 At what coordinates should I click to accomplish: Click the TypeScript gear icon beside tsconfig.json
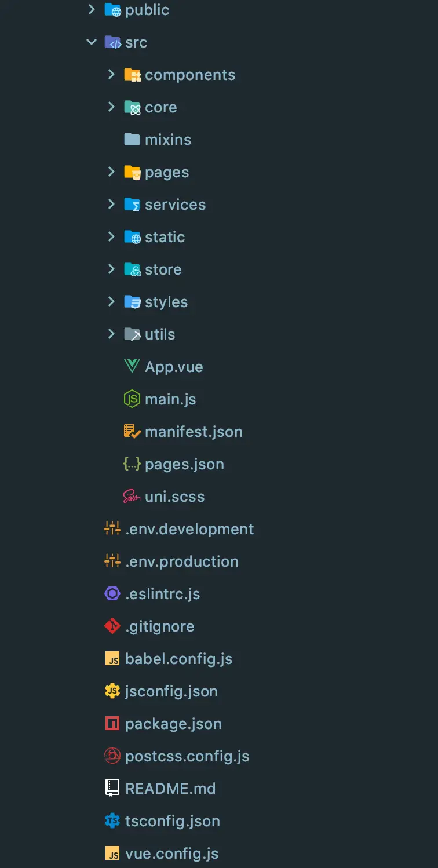click(112, 821)
